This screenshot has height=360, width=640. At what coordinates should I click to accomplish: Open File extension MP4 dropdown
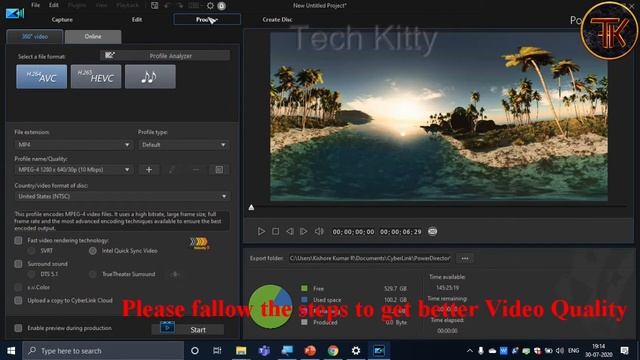click(x=73, y=144)
